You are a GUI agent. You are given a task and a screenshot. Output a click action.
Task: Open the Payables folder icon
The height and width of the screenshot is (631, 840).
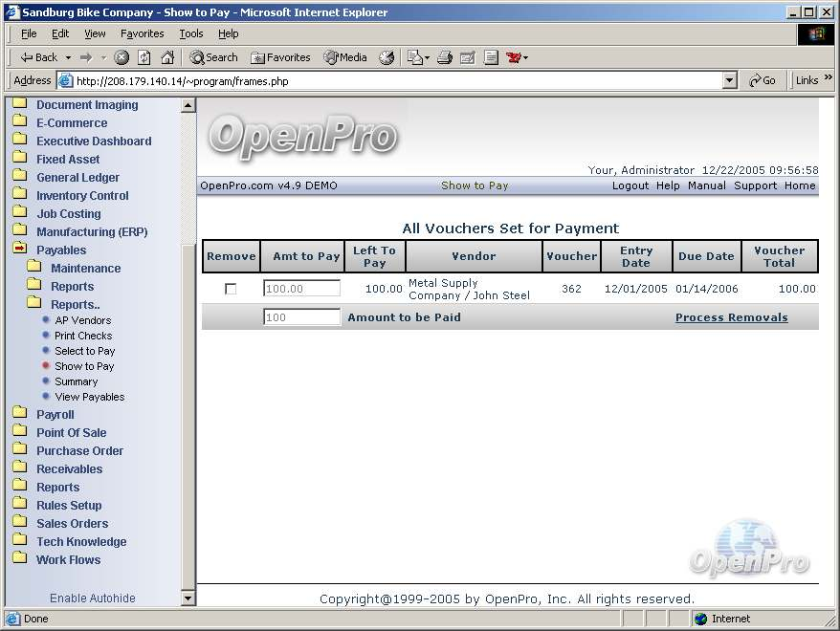coord(19,250)
